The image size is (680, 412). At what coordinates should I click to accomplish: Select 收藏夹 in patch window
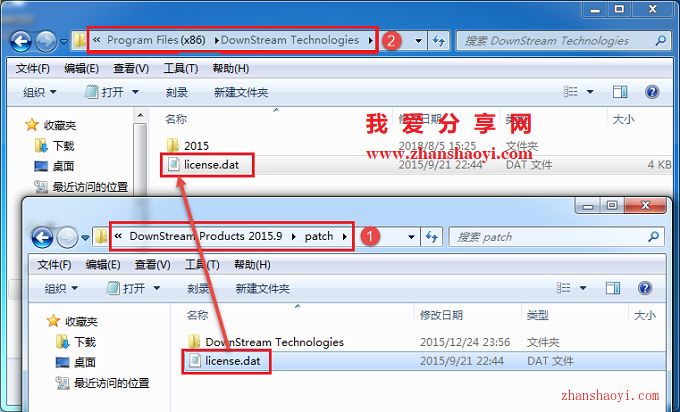[72, 321]
